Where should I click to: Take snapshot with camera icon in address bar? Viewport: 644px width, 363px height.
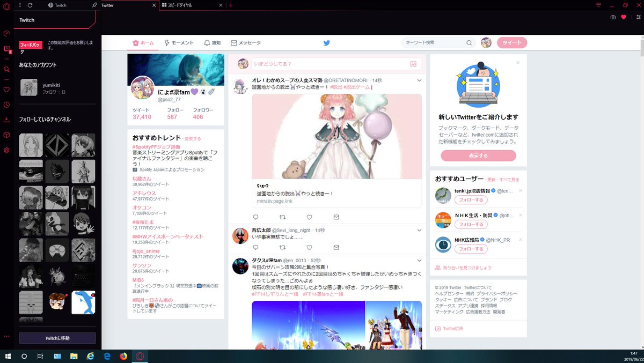(613, 17)
